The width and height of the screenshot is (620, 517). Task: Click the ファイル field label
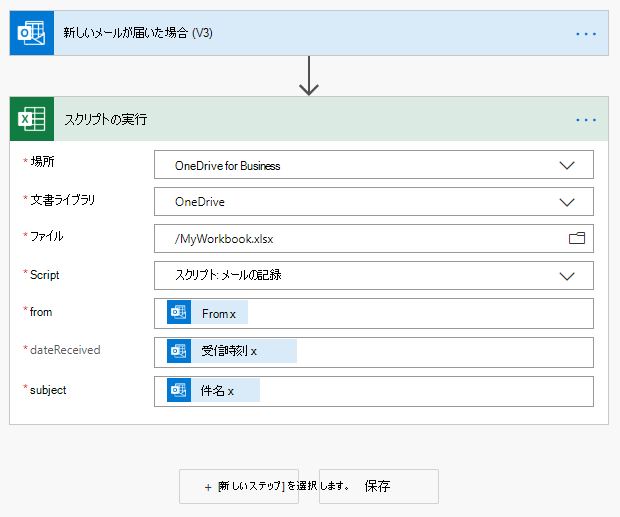[x=47, y=236]
